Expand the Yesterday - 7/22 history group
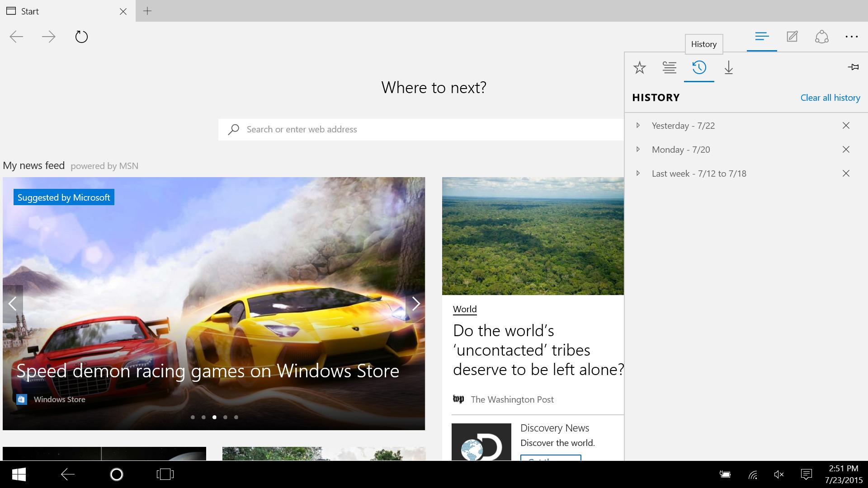Image resolution: width=868 pixels, height=488 pixels. [638, 125]
